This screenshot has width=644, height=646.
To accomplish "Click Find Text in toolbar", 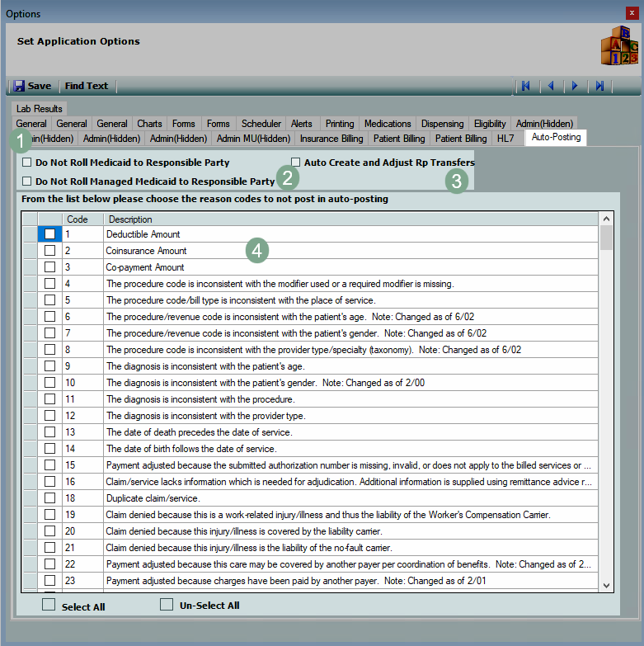I will point(87,86).
